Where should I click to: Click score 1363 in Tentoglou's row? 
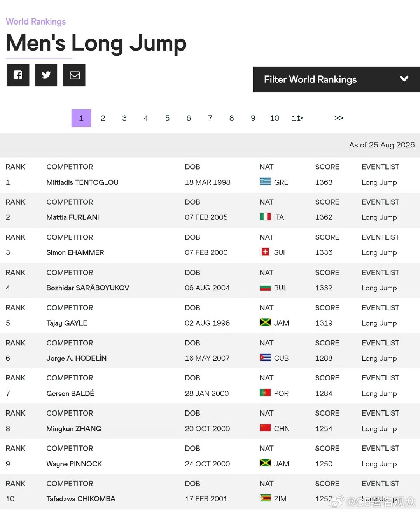pyautogui.click(x=324, y=182)
